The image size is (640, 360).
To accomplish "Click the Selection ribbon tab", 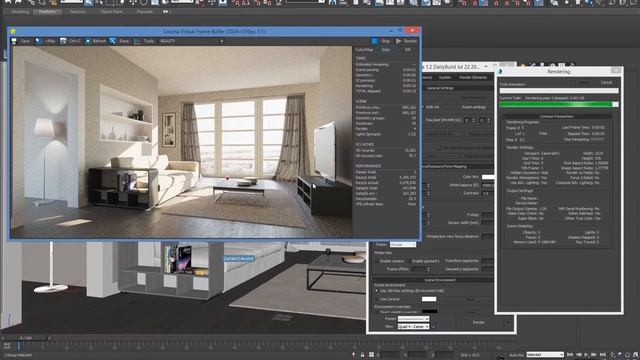I will click(78, 12).
